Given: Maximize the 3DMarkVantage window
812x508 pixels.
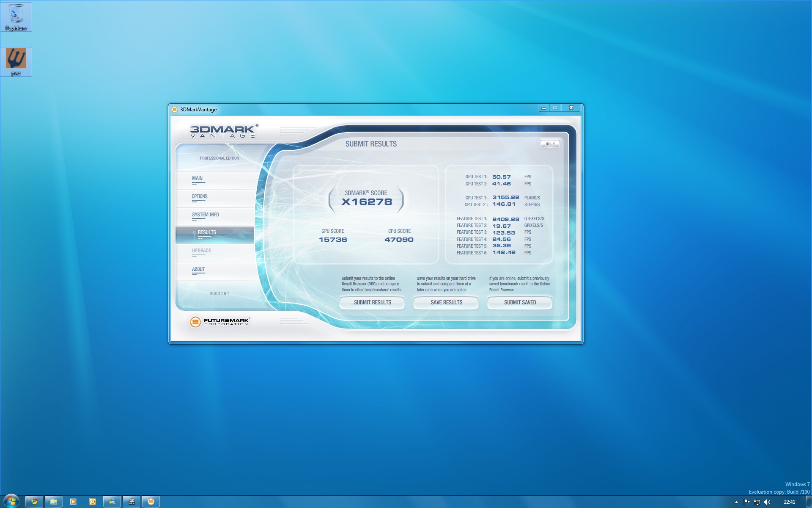Looking at the screenshot, I should point(555,108).
